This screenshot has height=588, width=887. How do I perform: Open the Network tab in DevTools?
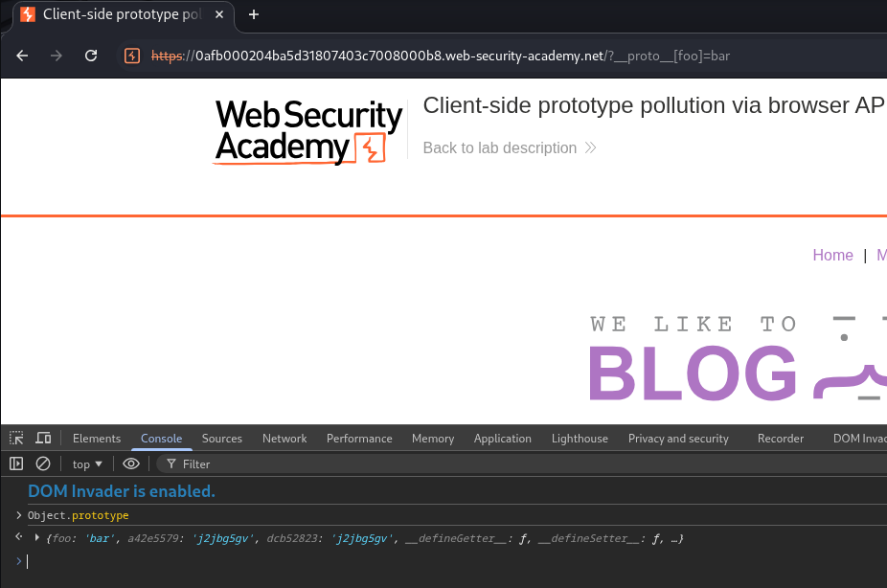[x=284, y=439]
